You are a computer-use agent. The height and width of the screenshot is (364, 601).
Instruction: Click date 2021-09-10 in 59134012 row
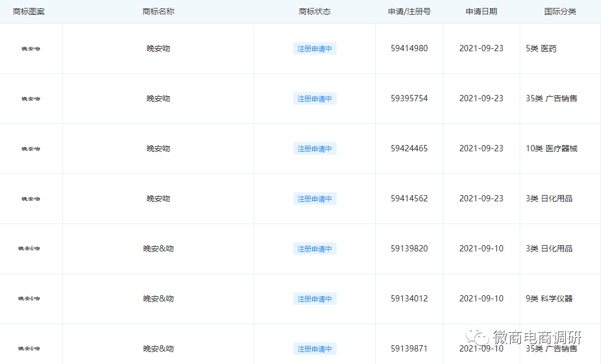[x=482, y=299]
